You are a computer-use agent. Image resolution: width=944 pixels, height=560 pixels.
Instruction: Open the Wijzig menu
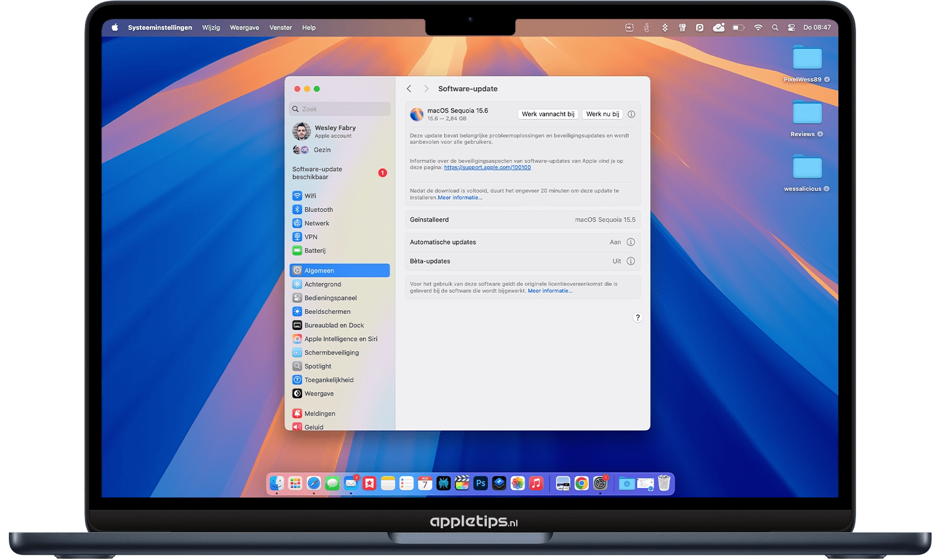coord(211,28)
